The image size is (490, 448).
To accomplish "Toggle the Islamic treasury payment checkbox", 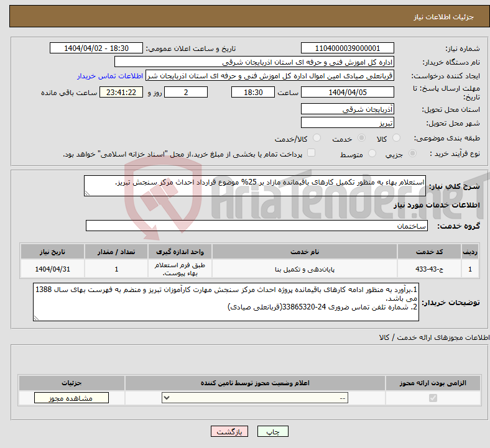I will pyautogui.click(x=312, y=153).
